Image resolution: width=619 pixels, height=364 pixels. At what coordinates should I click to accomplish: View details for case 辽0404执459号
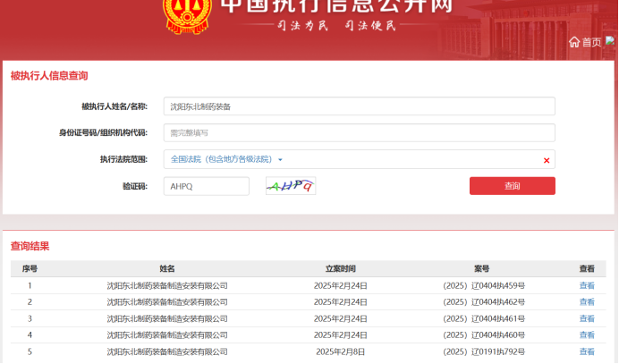click(587, 285)
